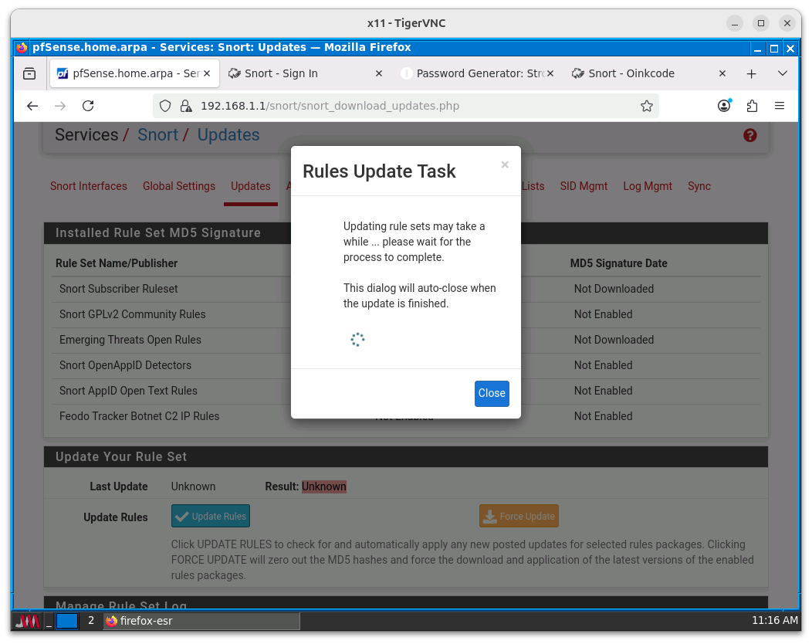Reload the current page

(88, 106)
